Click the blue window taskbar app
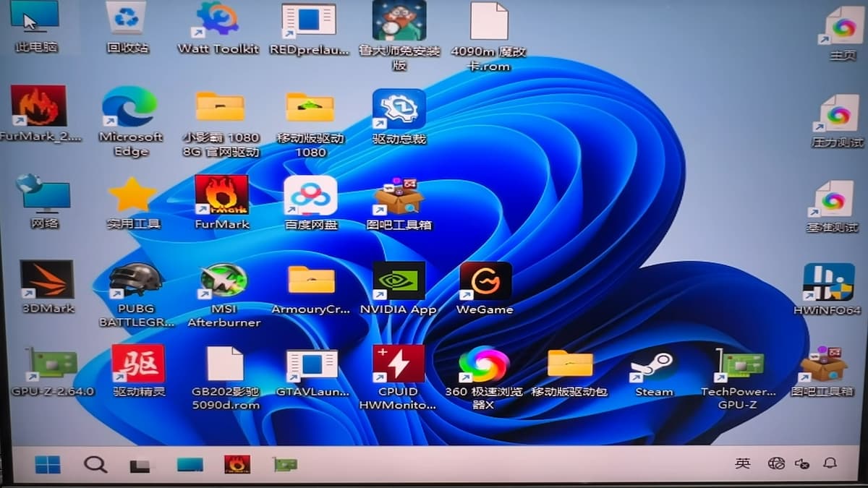The image size is (868, 488). [190, 465]
